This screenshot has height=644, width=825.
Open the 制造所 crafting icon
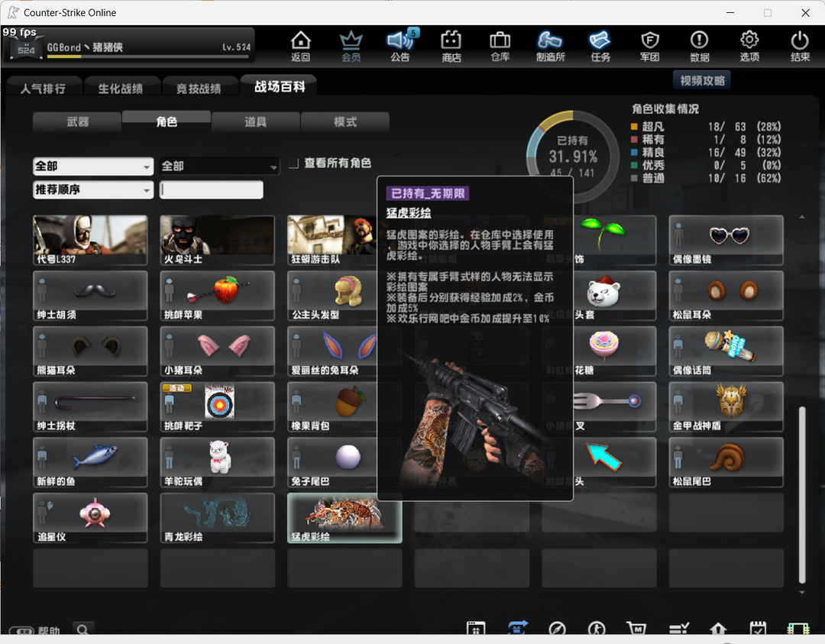[x=550, y=47]
